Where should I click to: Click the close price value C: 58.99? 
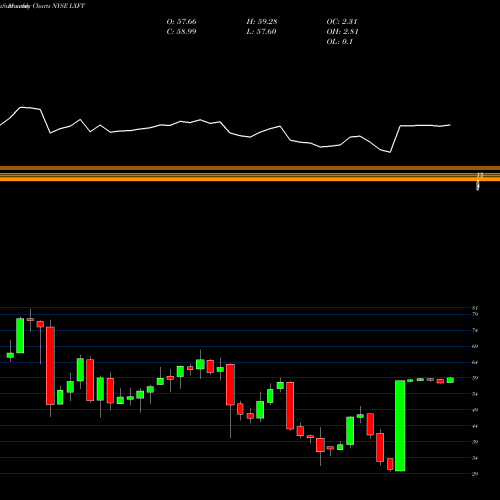point(181,32)
